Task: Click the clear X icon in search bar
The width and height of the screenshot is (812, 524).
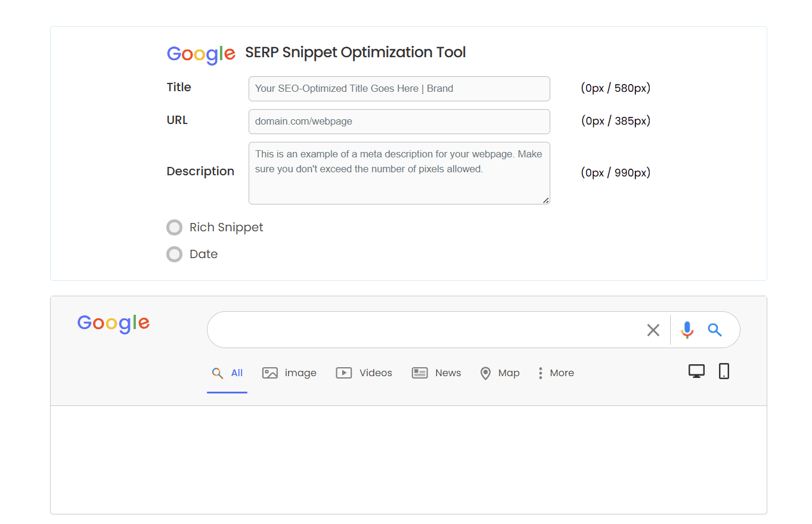Action: (x=653, y=330)
